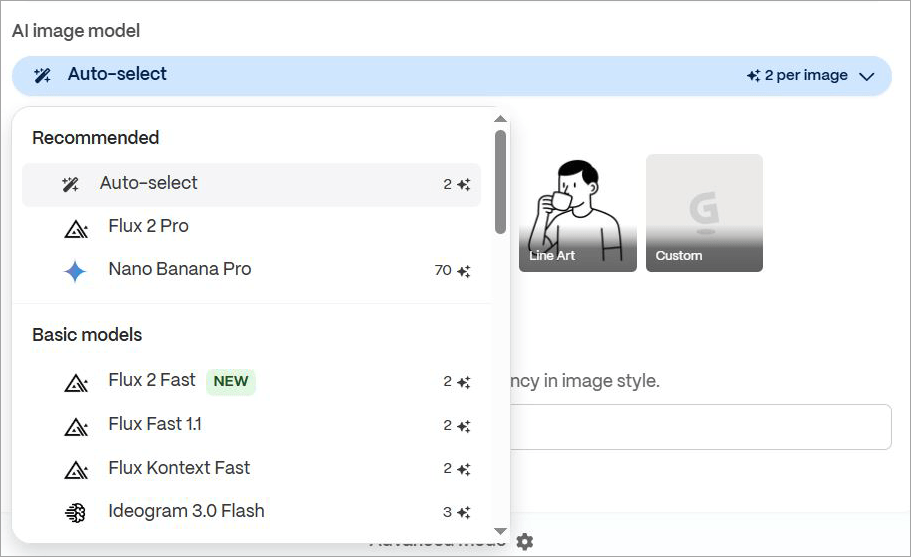The width and height of the screenshot is (911, 557).
Task: Click the AI image model label
Action: [76, 31]
